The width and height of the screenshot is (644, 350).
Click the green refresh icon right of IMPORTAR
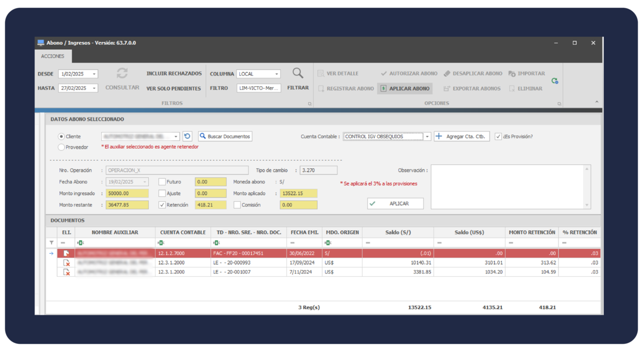pos(554,81)
